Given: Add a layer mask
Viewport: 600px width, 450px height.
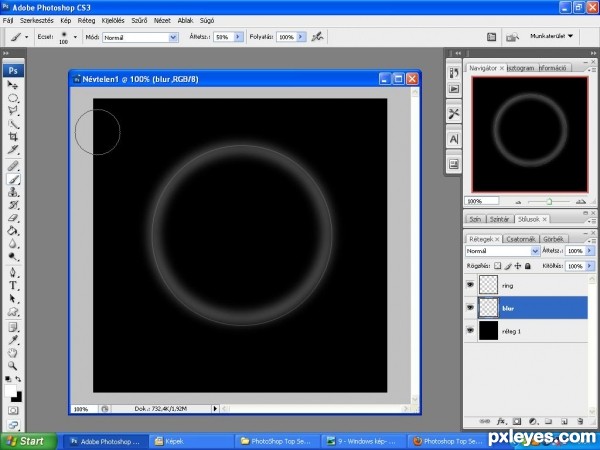Looking at the screenshot, I should click(517, 421).
